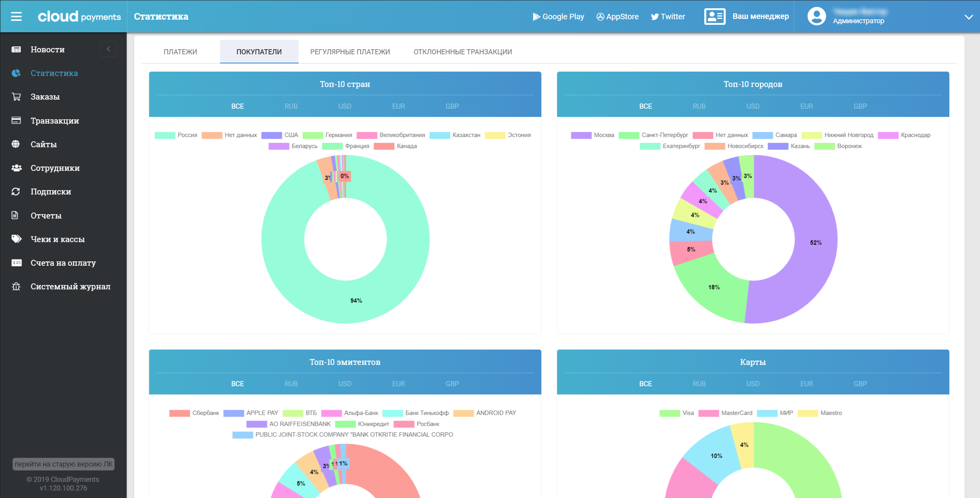Viewport: 980px width, 498px height.
Task: Click the System log bug icon
Action: coord(16,287)
